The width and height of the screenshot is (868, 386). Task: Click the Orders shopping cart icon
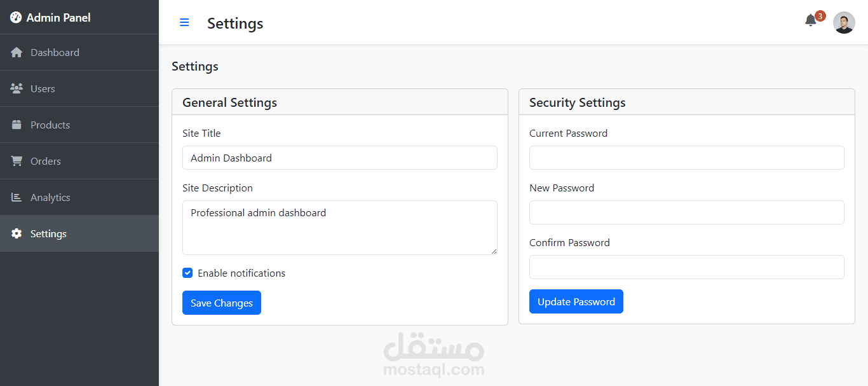[17, 161]
